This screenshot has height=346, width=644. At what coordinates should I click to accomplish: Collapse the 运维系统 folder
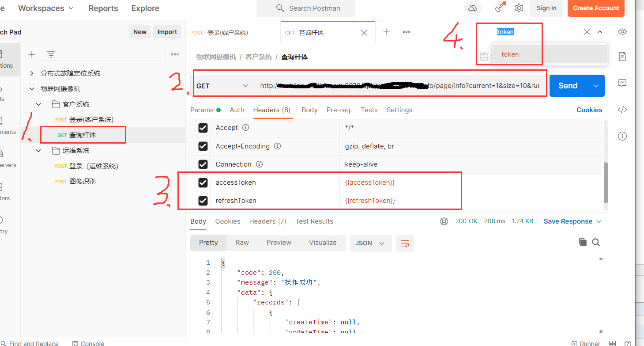tap(39, 151)
